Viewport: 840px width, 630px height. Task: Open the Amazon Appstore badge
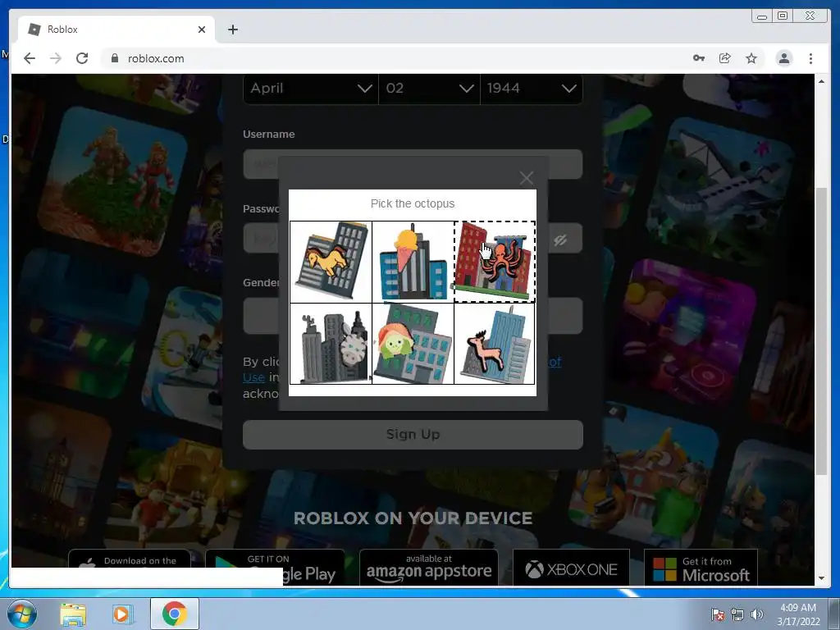[x=428, y=568]
